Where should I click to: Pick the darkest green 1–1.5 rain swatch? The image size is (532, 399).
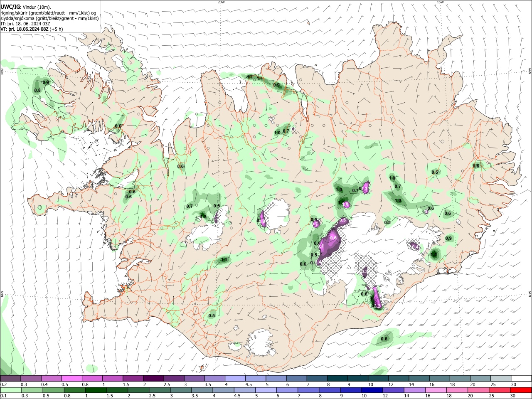tap(96, 390)
